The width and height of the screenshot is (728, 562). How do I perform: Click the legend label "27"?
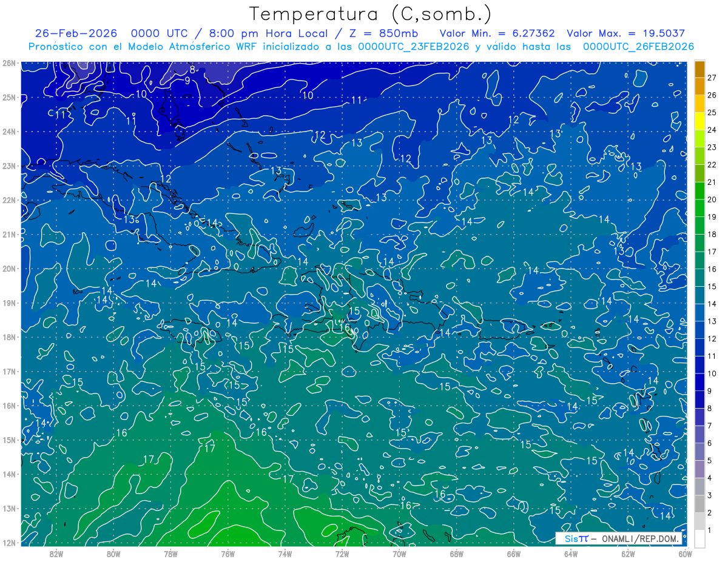click(x=712, y=78)
